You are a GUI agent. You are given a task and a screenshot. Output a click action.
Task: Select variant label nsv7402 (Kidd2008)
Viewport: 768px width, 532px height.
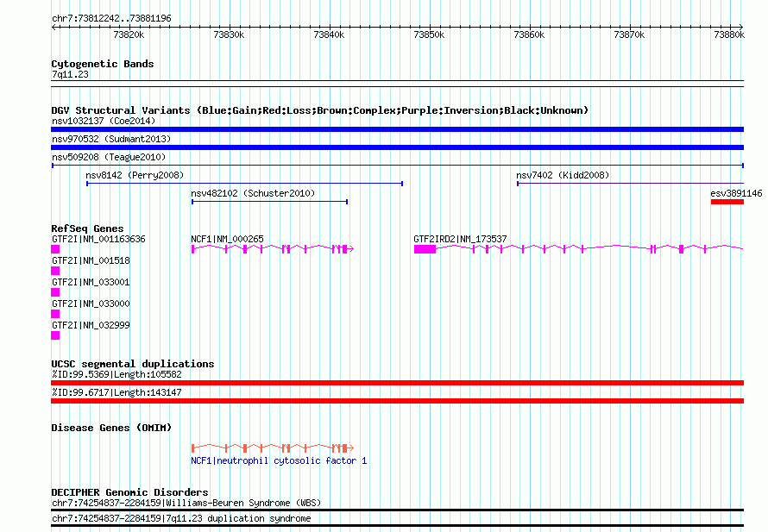point(563,175)
